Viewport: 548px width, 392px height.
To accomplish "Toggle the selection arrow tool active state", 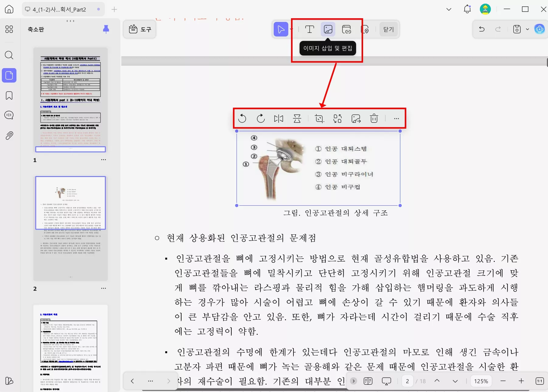I will tap(281, 29).
